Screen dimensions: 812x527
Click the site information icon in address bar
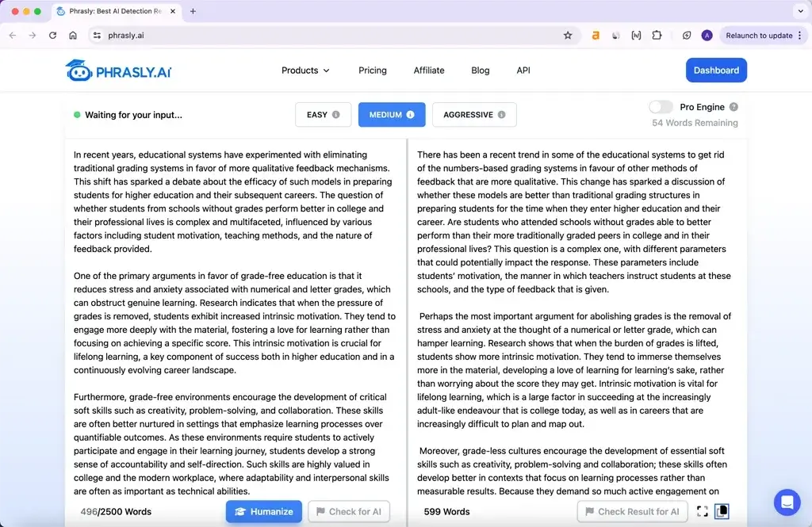pos(97,35)
